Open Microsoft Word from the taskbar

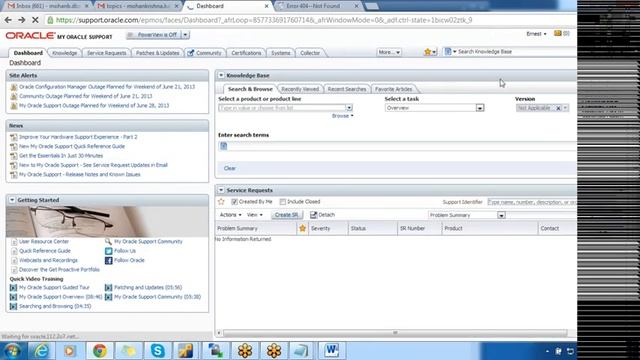click(x=332, y=351)
